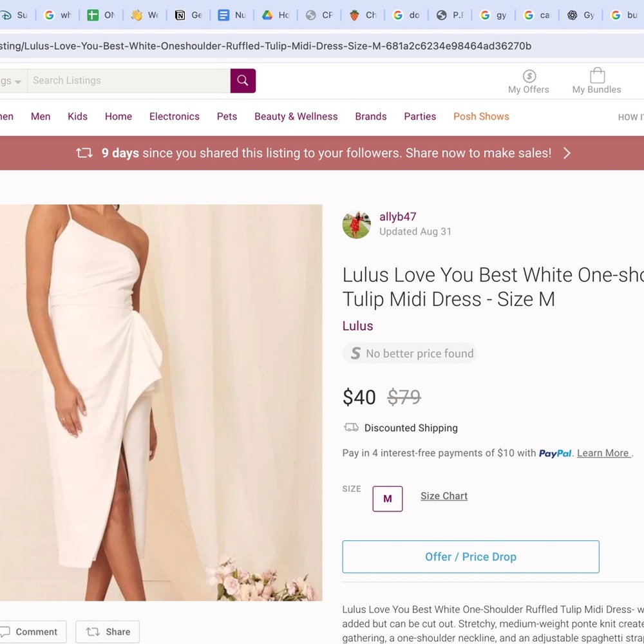The width and height of the screenshot is (644, 644).
Task: Click the $40 current price
Action: pyautogui.click(x=359, y=397)
